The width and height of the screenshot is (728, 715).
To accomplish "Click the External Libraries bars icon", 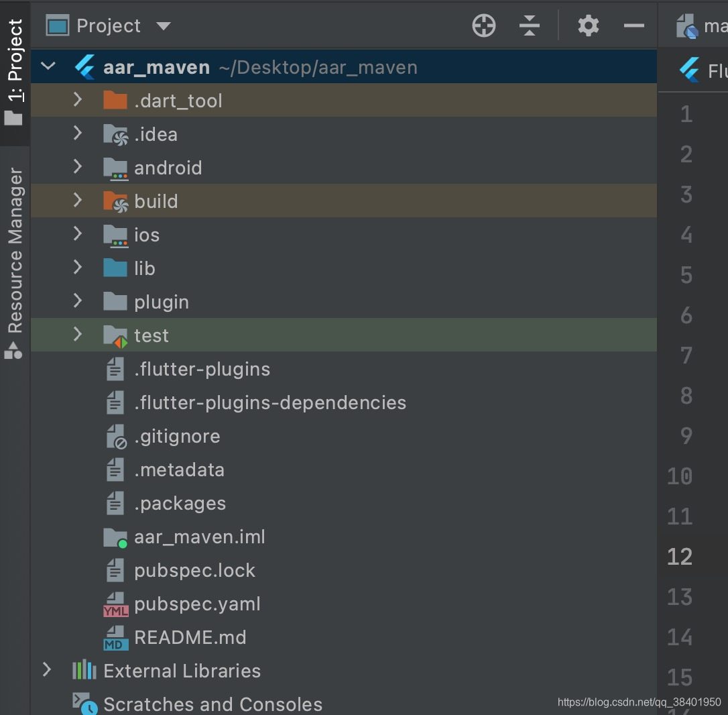I will point(84,669).
